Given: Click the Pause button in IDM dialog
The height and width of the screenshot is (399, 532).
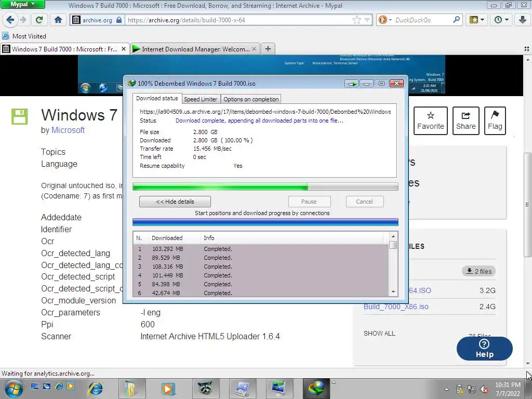Looking at the screenshot, I should pos(309,202).
